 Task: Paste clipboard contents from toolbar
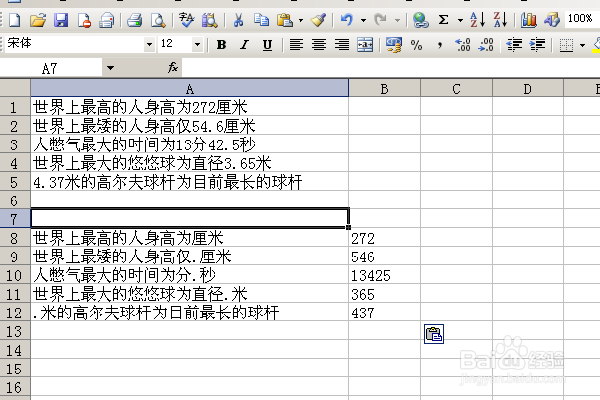[285, 20]
